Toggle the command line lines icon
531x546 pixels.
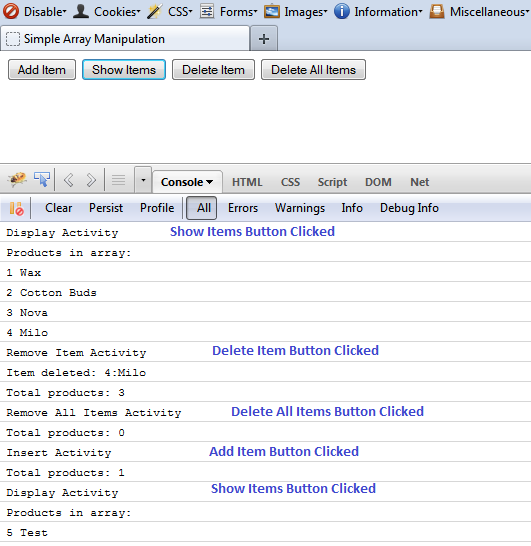pos(118,180)
